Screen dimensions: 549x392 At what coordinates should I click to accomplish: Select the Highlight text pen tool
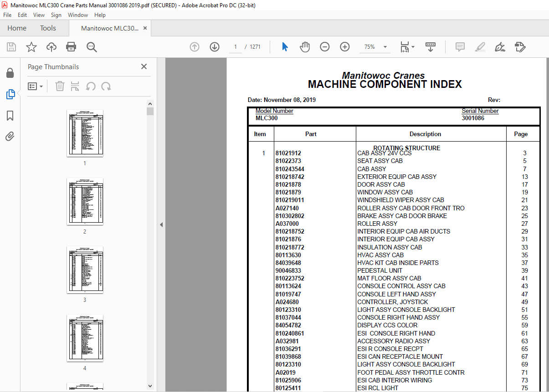[480, 47]
